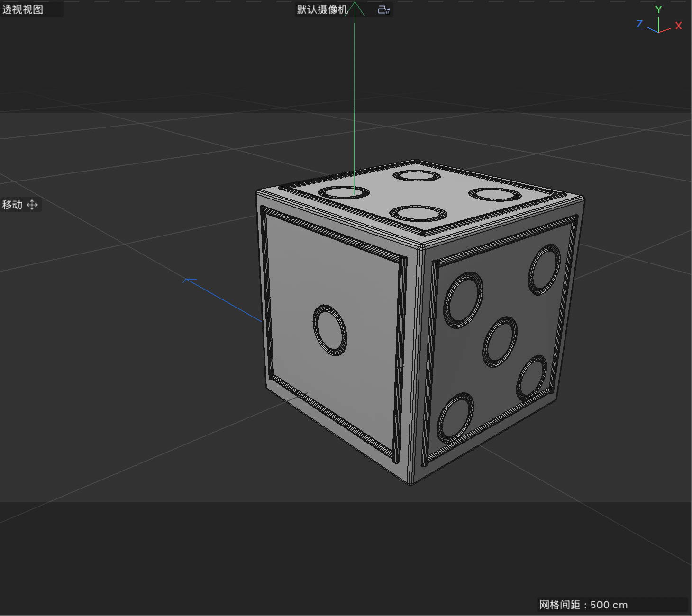Click the 网格间距 : 500 cm status text

[x=583, y=605]
